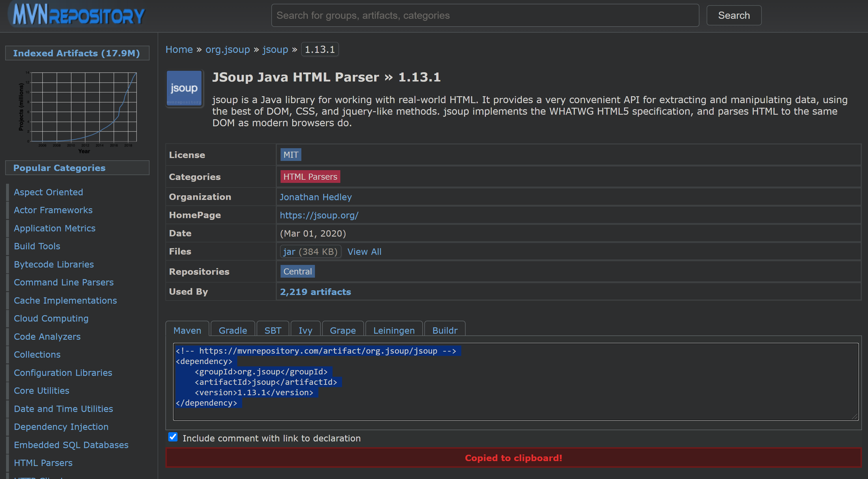This screenshot has width=868, height=479.
Task: Open the HTML Parsers category tag
Action: [x=310, y=177]
